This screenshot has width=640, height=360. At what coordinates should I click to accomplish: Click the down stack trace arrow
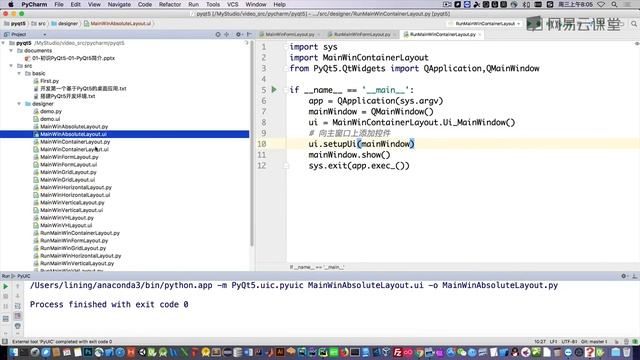coord(18,296)
